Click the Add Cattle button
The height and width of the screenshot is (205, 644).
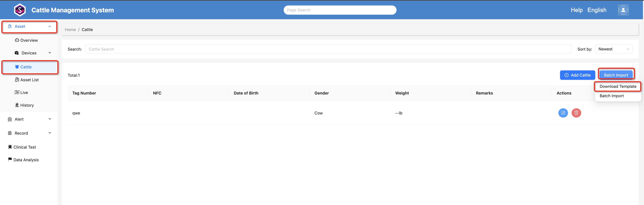pos(577,75)
